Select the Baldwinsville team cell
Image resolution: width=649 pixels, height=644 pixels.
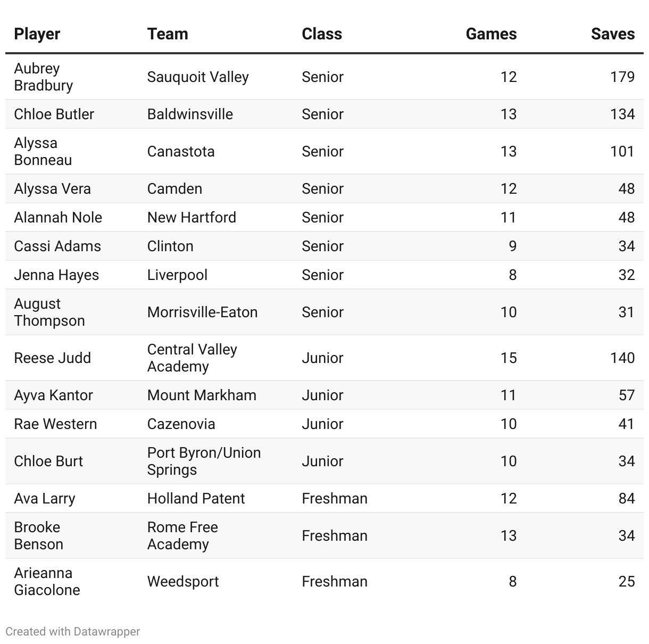(190, 114)
